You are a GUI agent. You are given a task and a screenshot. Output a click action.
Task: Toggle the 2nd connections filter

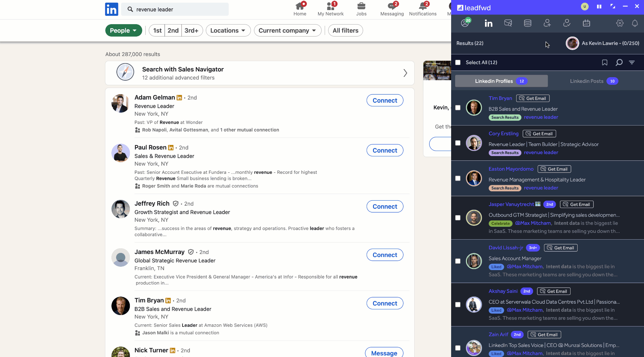173,31
